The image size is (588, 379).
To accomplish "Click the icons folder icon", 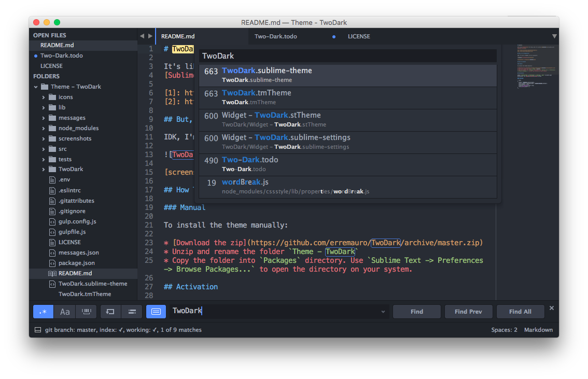I will point(52,97).
